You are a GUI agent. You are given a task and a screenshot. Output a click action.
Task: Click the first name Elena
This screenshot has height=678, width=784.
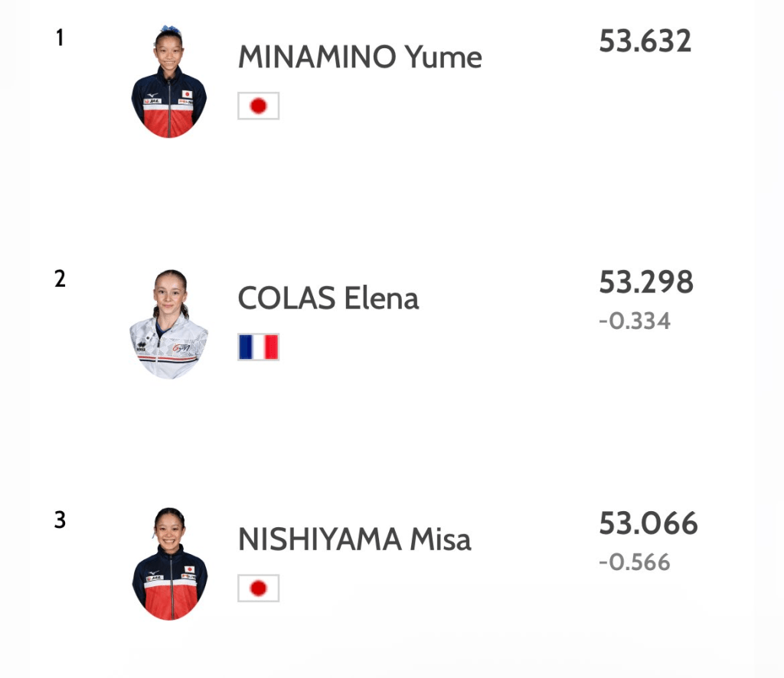coord(381,298)
